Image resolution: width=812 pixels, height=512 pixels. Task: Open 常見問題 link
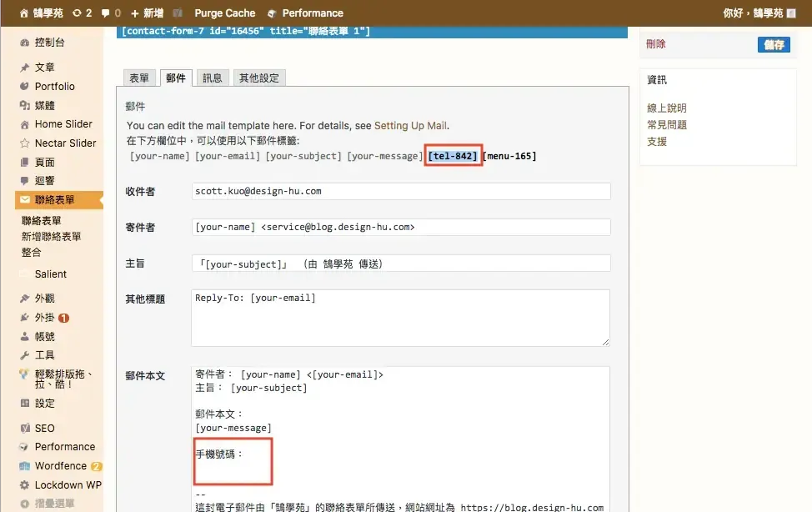pos(666,124)
